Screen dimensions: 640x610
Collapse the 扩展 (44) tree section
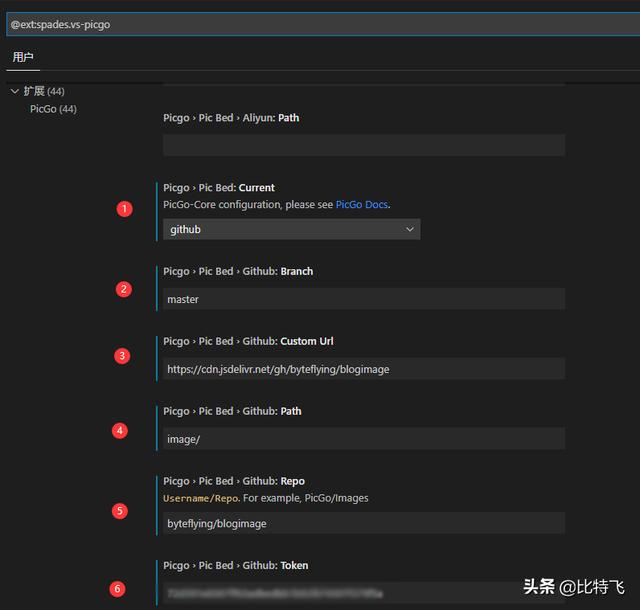pyautogui.click(x=38, y=91)
